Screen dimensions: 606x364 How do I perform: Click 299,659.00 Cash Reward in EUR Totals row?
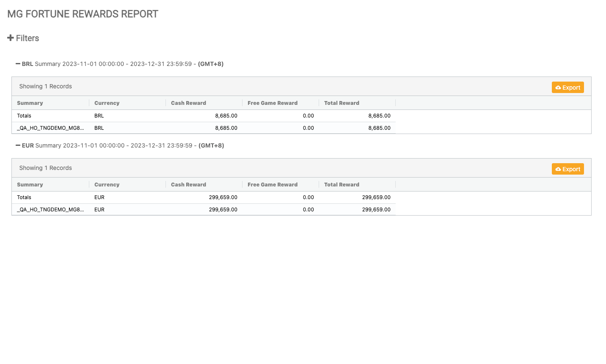click(x=223, y=197)
